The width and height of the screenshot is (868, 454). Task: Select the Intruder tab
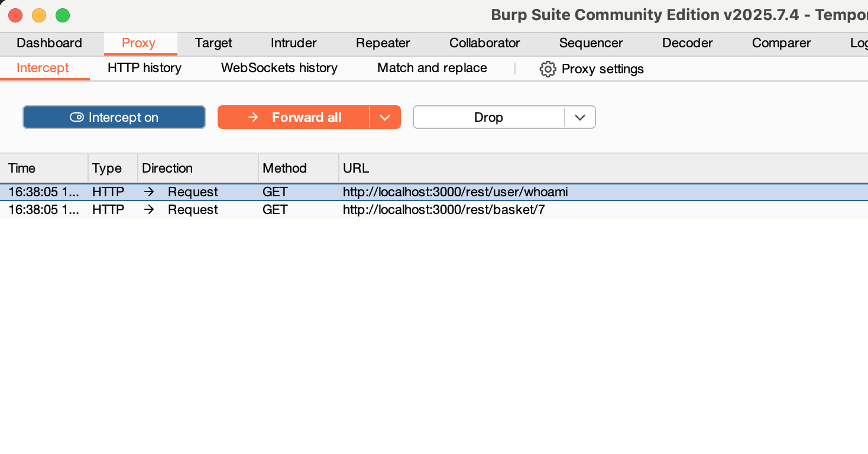[x=293, y=43]
